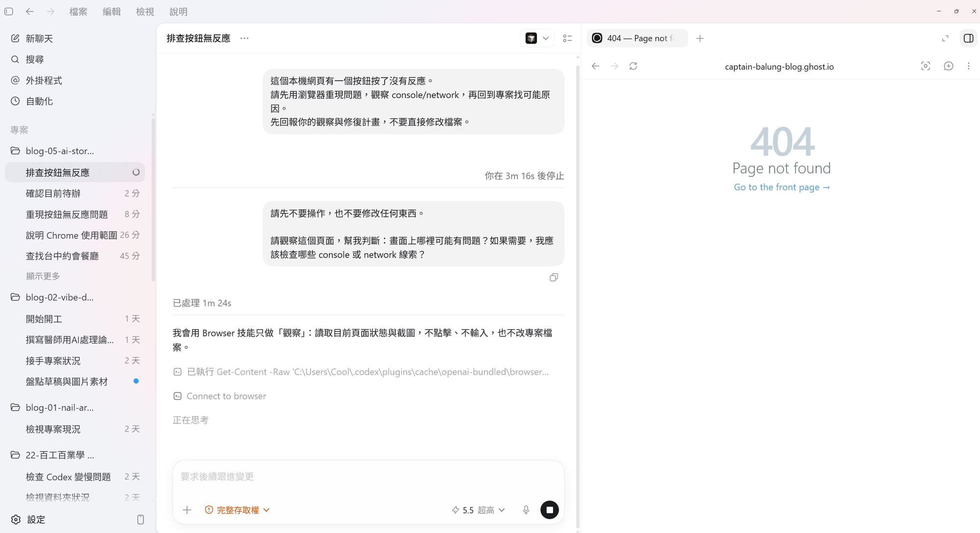The image size is (980, 533).
Task: Click the 要求後續跟進變更 input field
Action: pyautogui.click(x=367, y=477)
